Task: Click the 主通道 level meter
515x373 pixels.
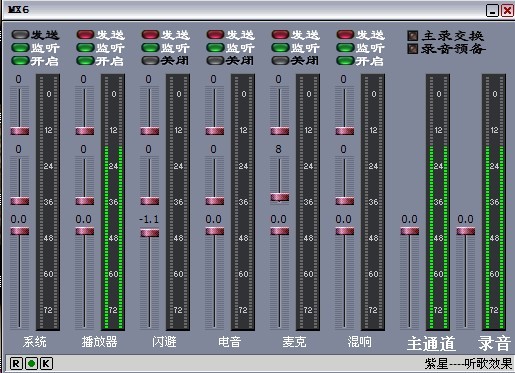Action: point(438,202)
